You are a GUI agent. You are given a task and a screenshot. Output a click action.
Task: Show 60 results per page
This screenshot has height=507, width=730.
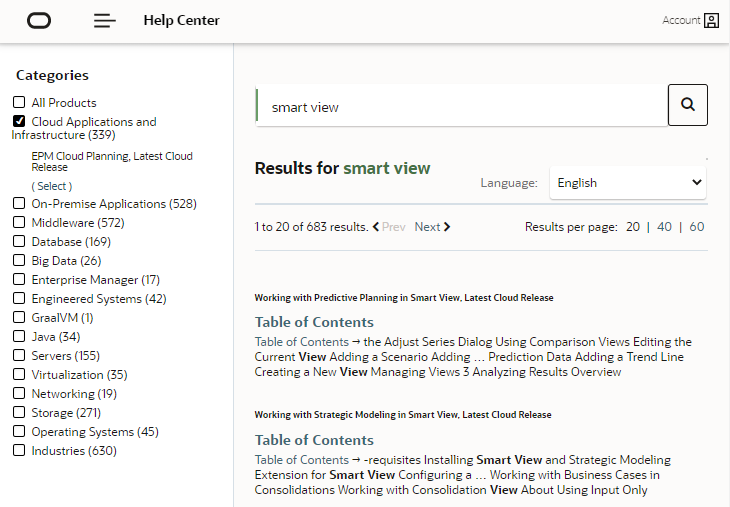696,227
